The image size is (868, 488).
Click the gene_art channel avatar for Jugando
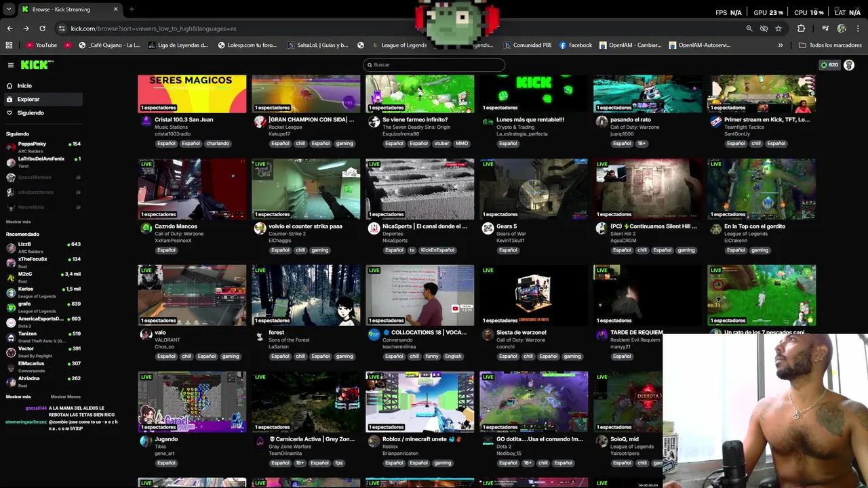[x=146, y=441]
